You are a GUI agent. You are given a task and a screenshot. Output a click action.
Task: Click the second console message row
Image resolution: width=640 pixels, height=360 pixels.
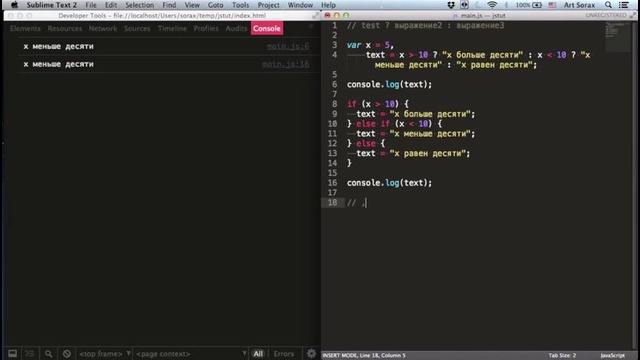coord(169,64)
